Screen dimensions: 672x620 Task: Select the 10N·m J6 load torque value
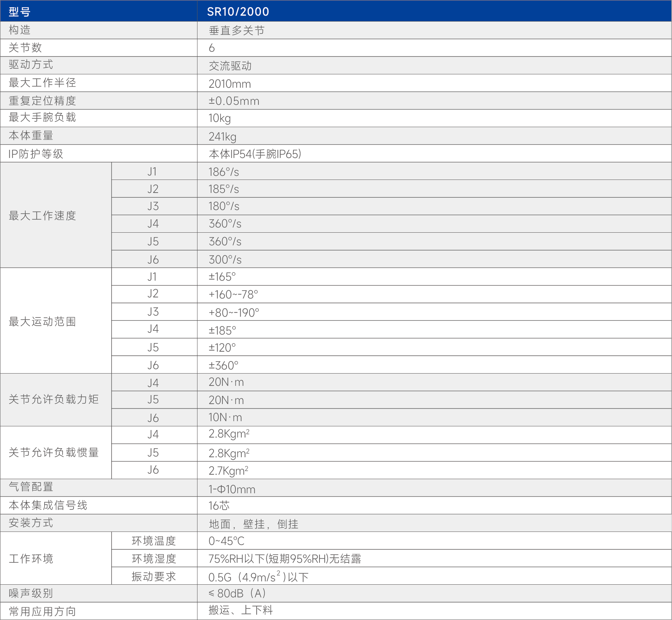pos(225,417)
